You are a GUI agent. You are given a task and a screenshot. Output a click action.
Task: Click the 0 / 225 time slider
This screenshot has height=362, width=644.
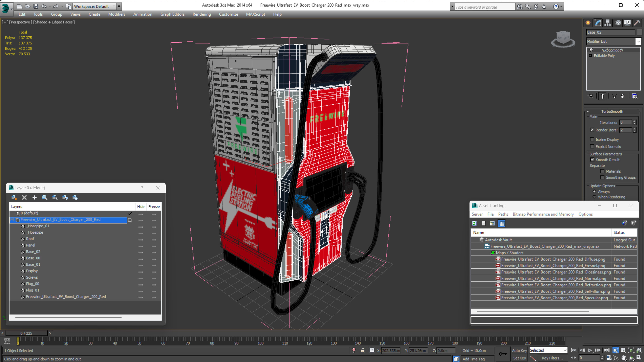pos(26,333)
